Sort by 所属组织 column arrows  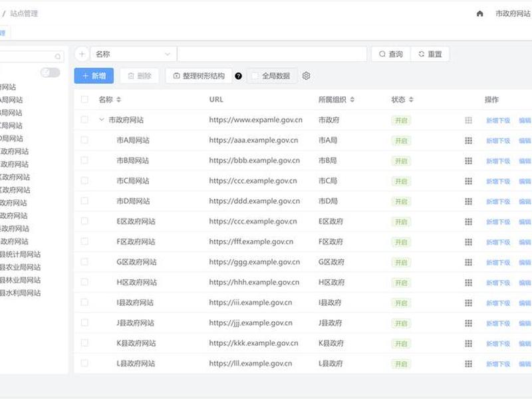click(352, 100)
